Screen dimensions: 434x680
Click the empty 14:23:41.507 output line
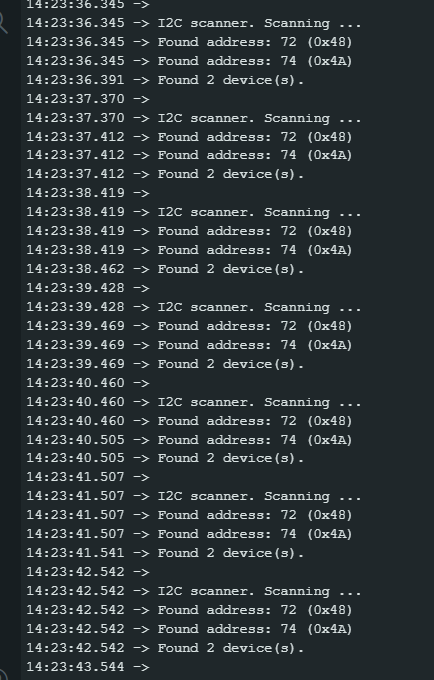[x=88, y=477]
